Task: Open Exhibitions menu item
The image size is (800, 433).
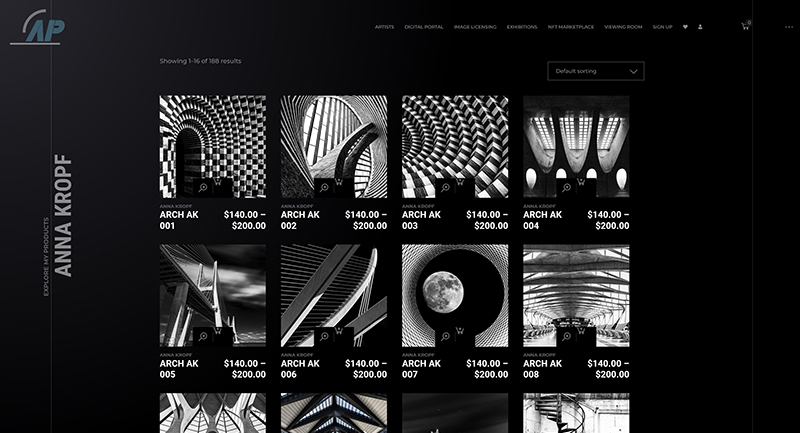Action: click(x=522, y=27)
